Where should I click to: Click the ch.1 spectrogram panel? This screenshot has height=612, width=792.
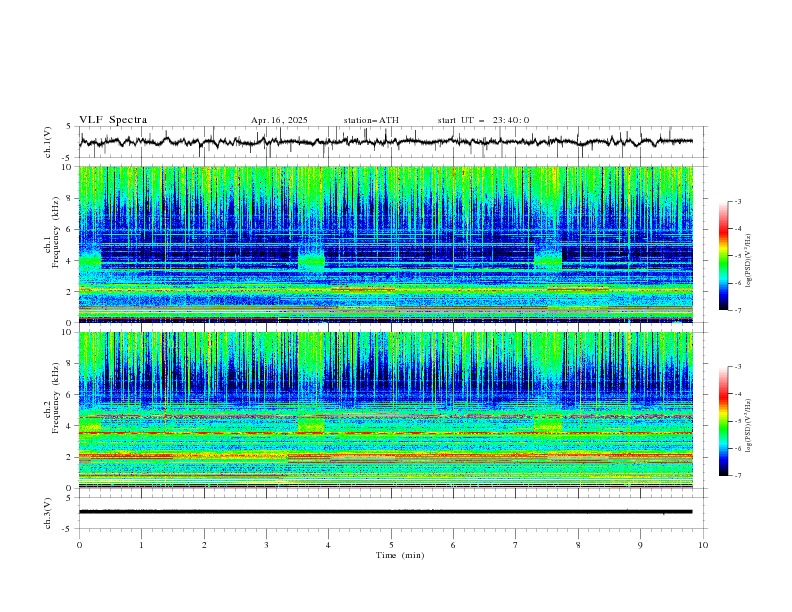(386, 244)
